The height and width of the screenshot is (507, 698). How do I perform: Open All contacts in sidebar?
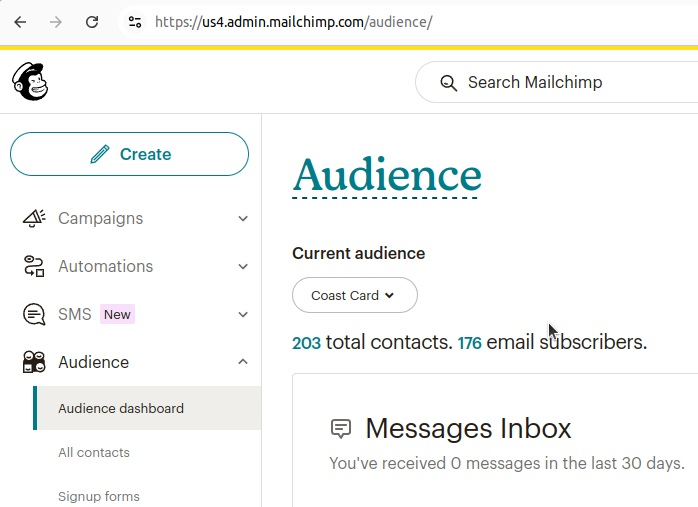point(94,452)
